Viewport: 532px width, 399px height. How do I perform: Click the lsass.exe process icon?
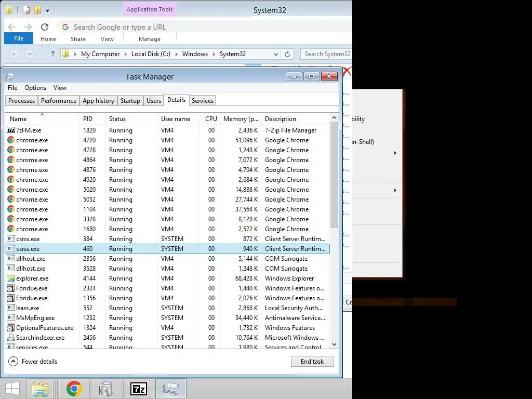11,308
